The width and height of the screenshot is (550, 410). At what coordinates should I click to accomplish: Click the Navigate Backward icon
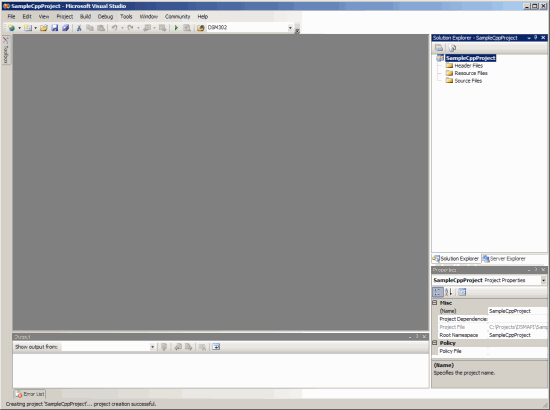tap(147, 28)
